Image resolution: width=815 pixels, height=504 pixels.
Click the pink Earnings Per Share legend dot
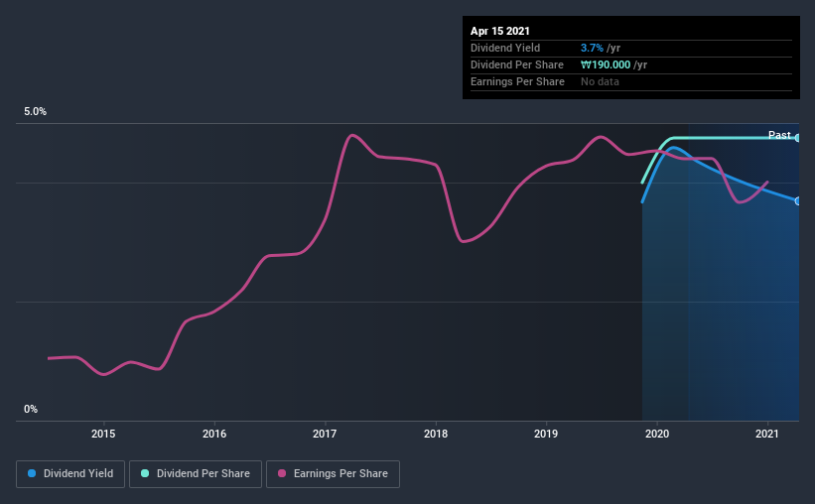(282, 473)
